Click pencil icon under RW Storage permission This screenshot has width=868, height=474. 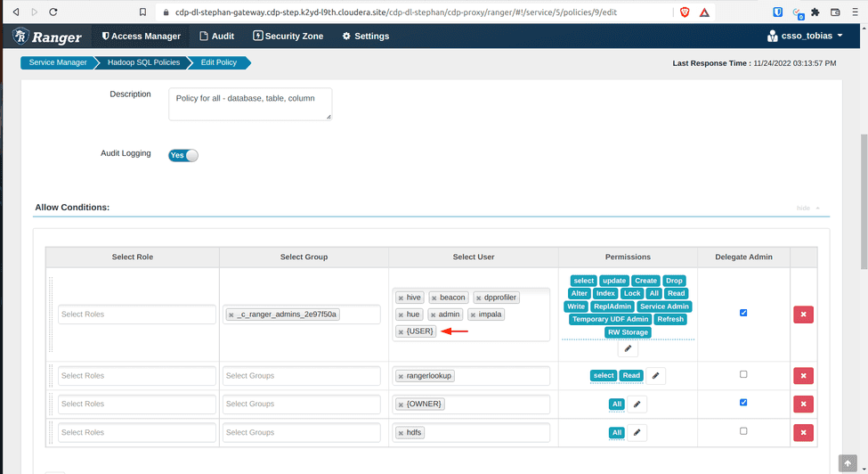click(x=627, y=348)
